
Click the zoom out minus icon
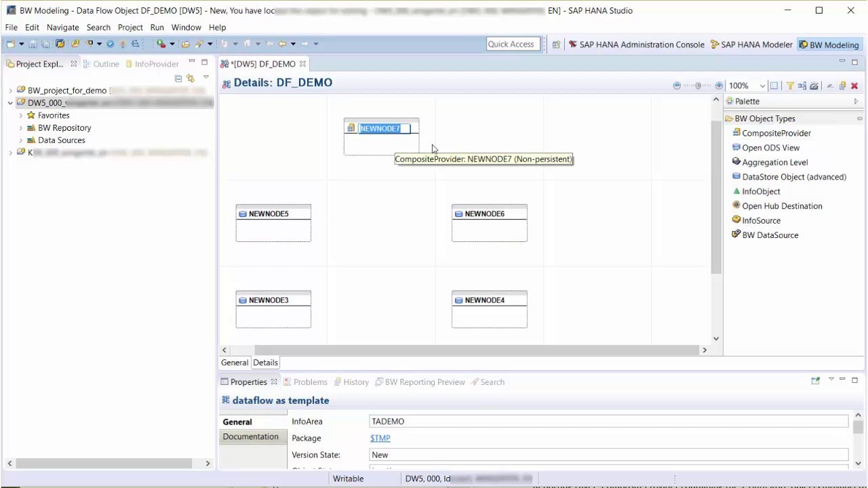tap(677, 85)
